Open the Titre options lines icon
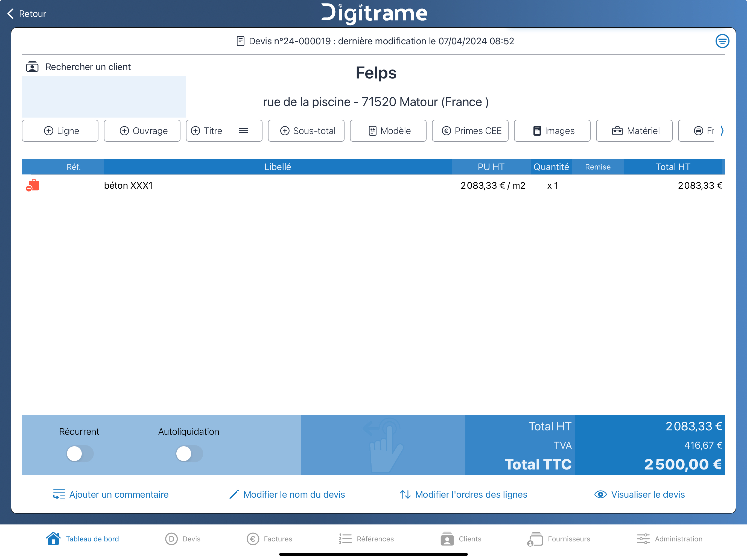The height and width of the screenshot is (560, 747). [243, 131]
